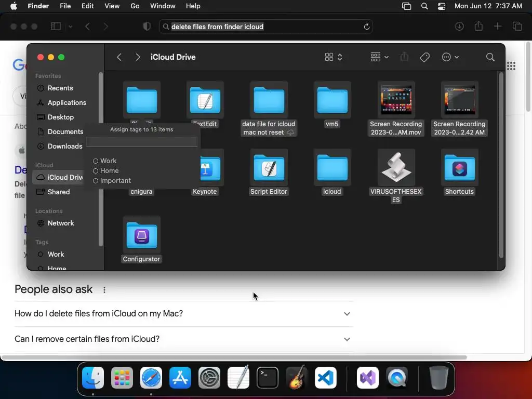This screenshot has width=532, height=399.
Task: Open System Settings from the Dock
Action: point(209,378)
